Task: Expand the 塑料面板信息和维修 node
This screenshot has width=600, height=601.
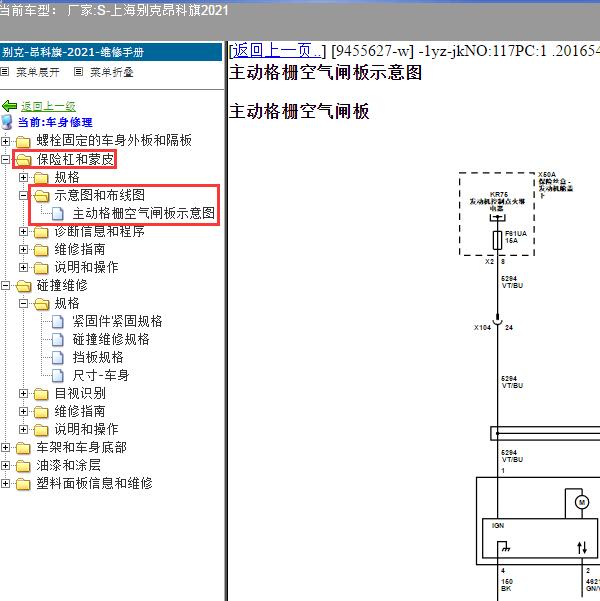Action: (5, 483)
